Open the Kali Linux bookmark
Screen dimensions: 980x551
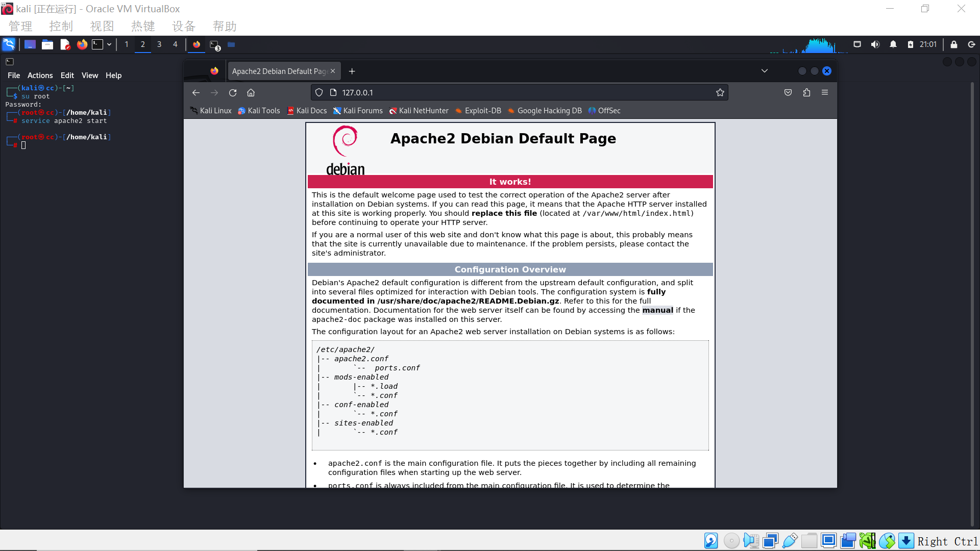[211, 111]
